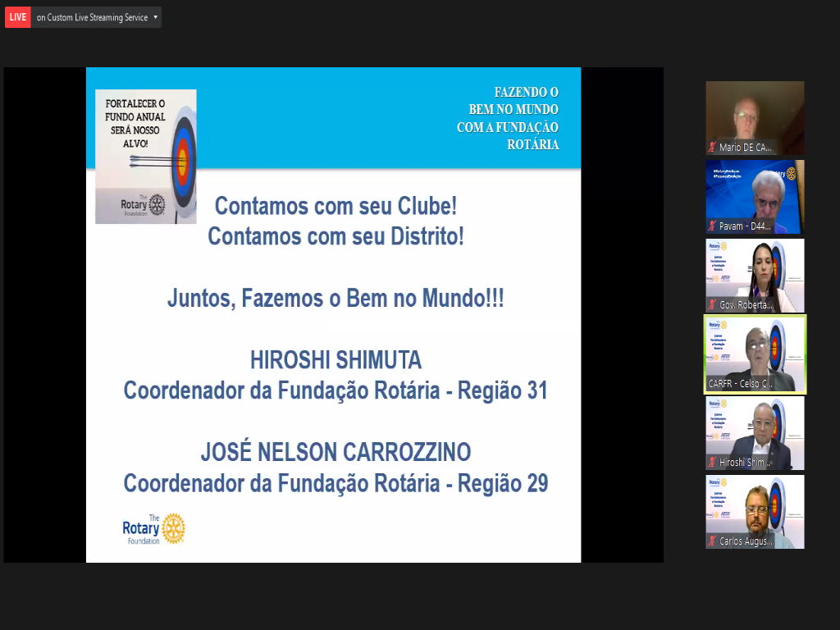Click the streaming service dropdown arrow
The height and width of the screenshot is (630, 840).
click(155, 17)
